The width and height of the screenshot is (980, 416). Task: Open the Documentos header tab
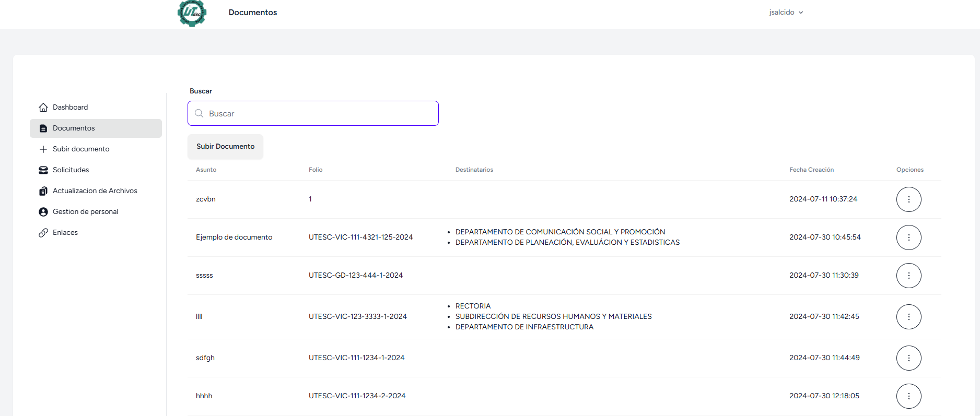coord(253,13)
